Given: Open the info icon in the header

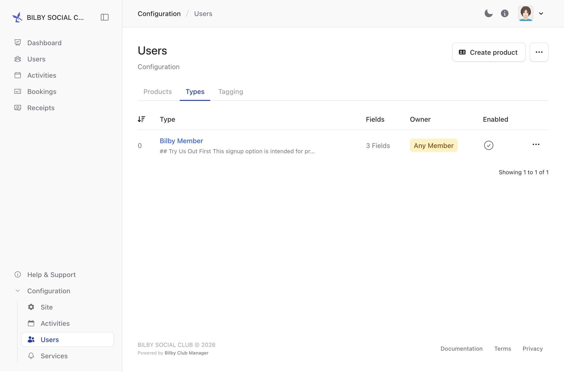Looking at the screenshot, I should click(504, 13).
